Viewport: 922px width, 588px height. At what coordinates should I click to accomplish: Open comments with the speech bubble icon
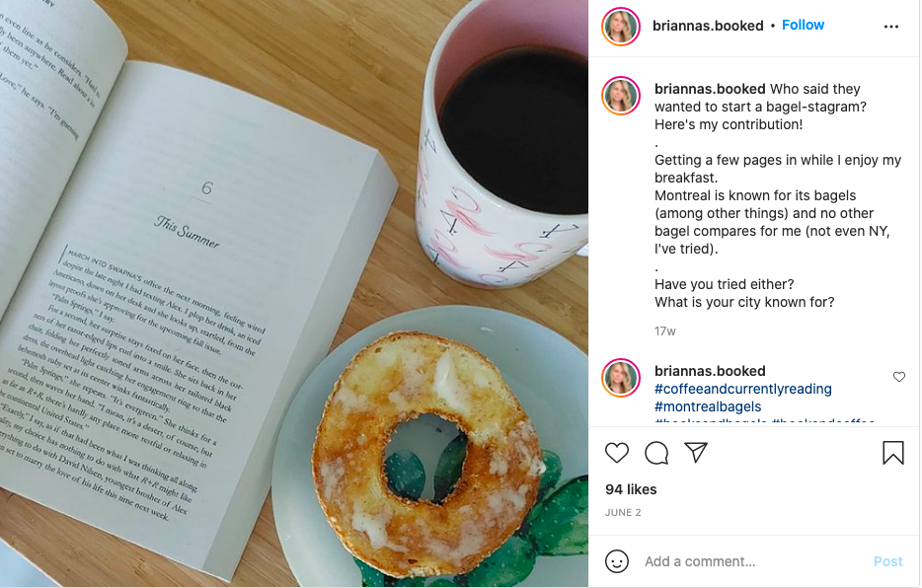click(x=656, y=453)
